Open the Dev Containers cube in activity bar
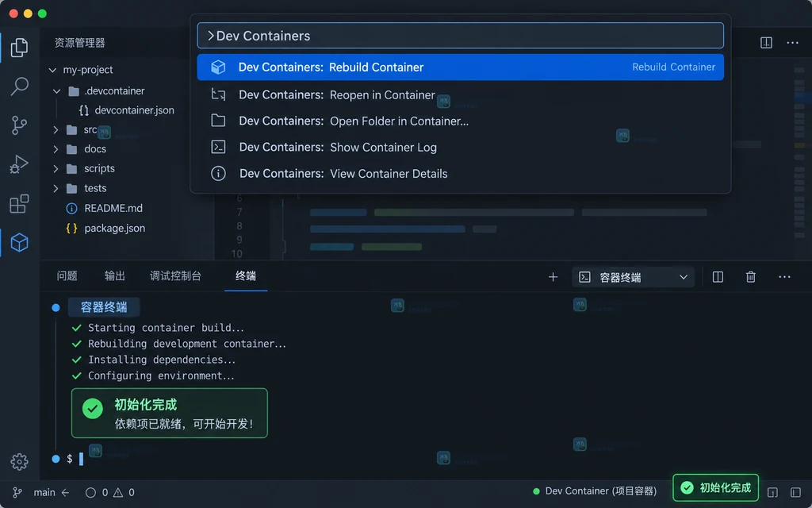This screenshot has width=812, height=508. pyautogui.click(x=19, y=243)
